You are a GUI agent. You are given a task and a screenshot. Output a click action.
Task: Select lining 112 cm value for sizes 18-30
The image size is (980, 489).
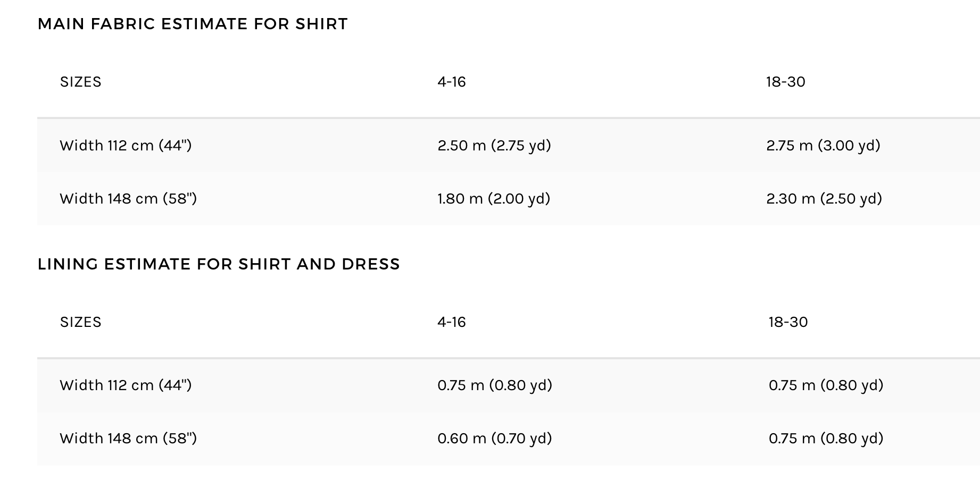(x=826, y=385)
